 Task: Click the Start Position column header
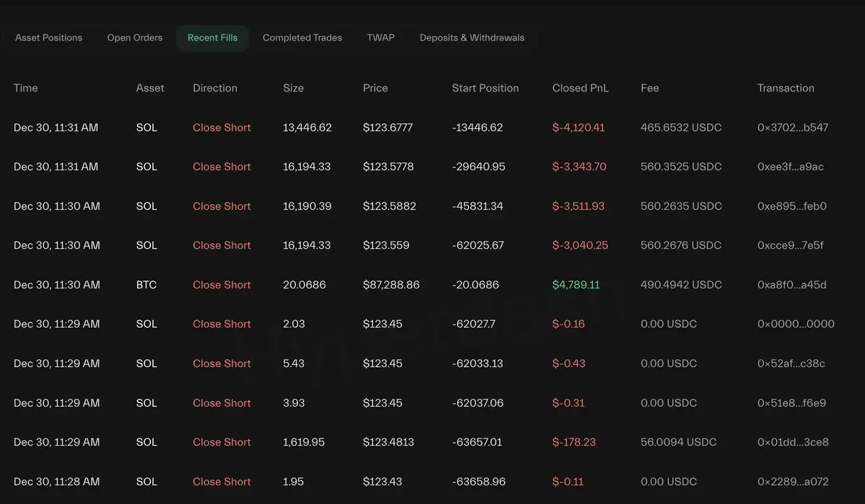pyautogui.click(x=485, y=88)
